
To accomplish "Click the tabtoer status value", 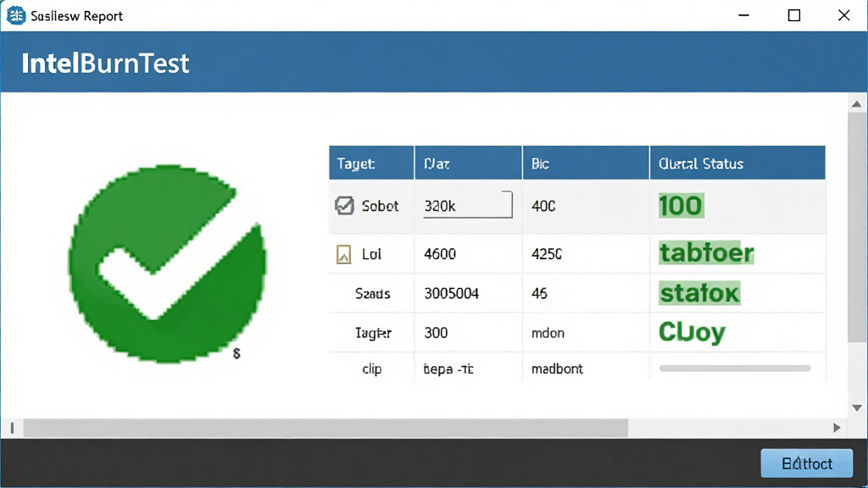I will (706, 253).
